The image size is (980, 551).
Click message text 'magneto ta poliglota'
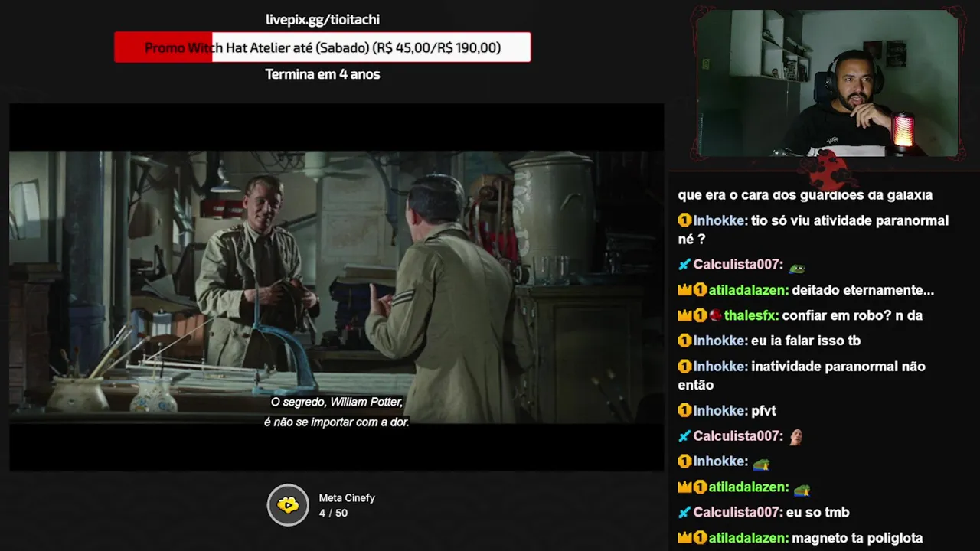coord(857,538)
